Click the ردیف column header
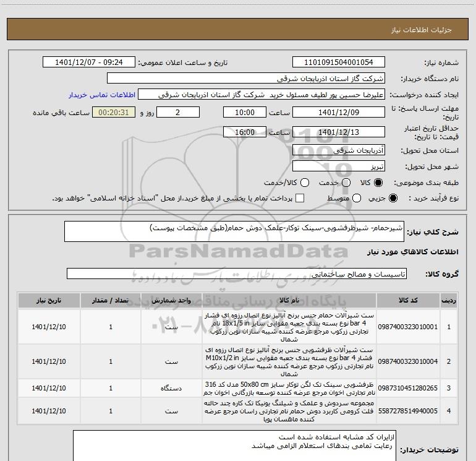Screen dimensions: 476x461 point(449,301)
